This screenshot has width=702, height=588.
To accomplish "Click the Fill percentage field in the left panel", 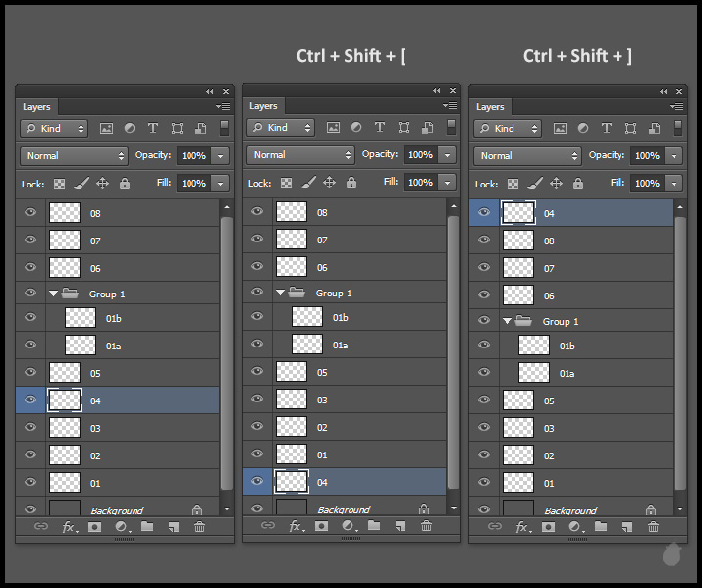I will (x=192, y=184).
